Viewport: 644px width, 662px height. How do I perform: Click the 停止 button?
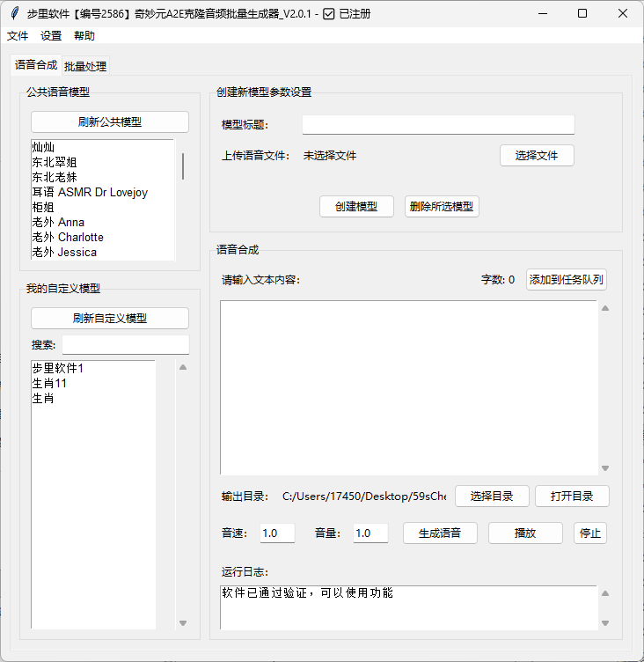coord(589,533)
